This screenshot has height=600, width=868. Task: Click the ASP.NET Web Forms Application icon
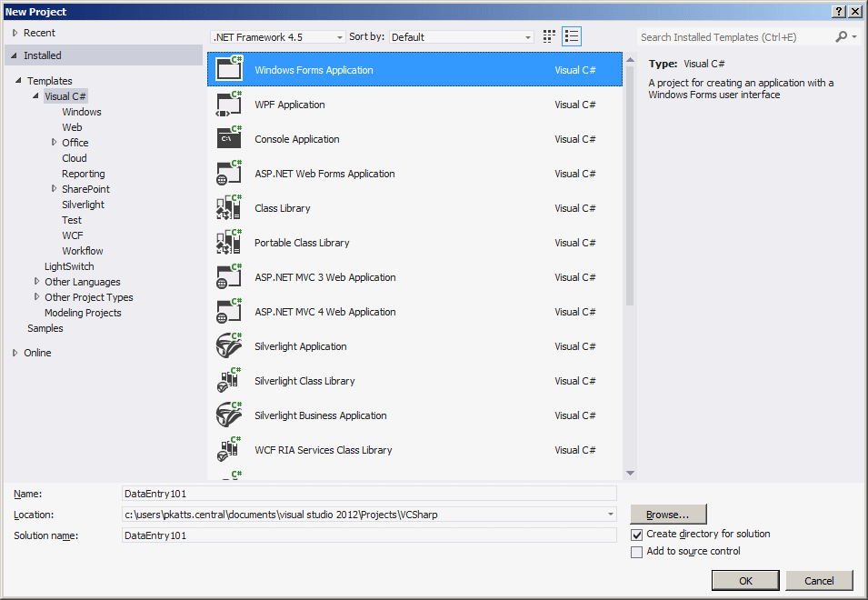pos(229,174)
